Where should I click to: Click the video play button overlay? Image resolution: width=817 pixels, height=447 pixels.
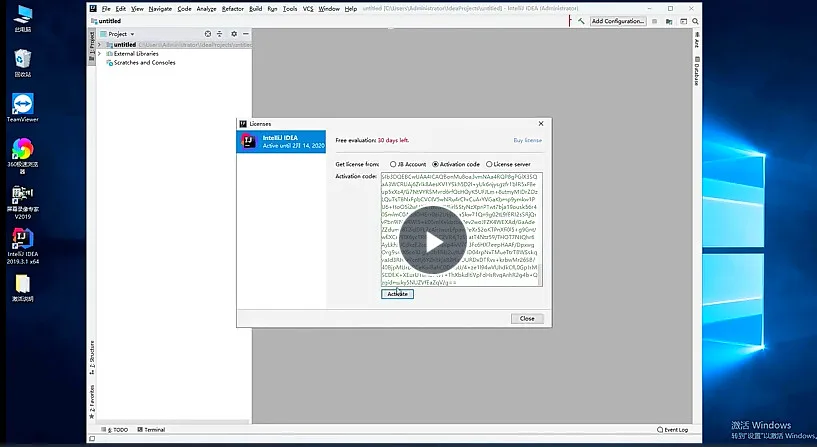tap(433, 240)
